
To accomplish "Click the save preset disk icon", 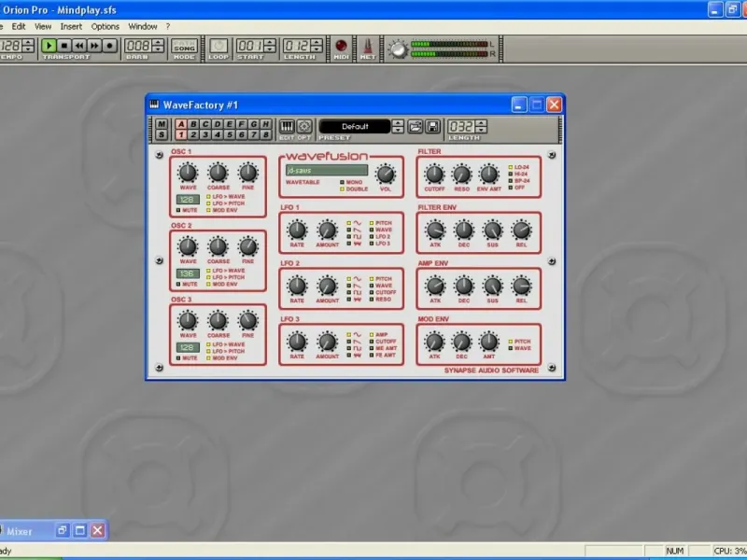I will pyautogui.click(x=433, y=126).
